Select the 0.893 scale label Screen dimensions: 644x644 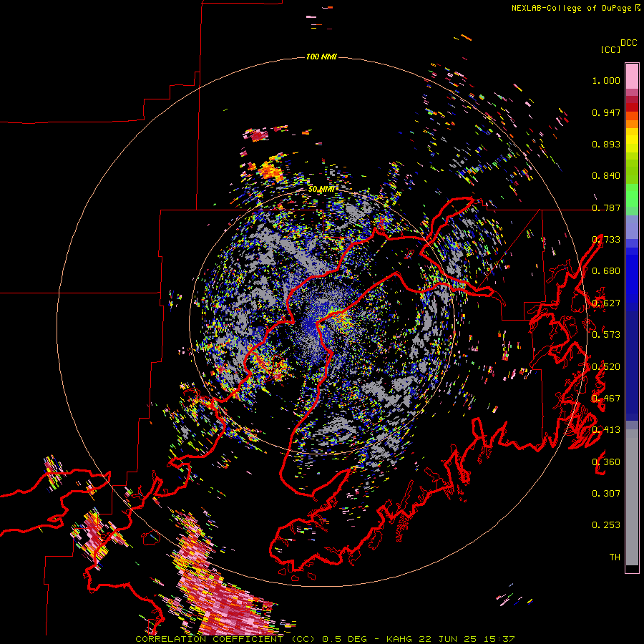606,144
